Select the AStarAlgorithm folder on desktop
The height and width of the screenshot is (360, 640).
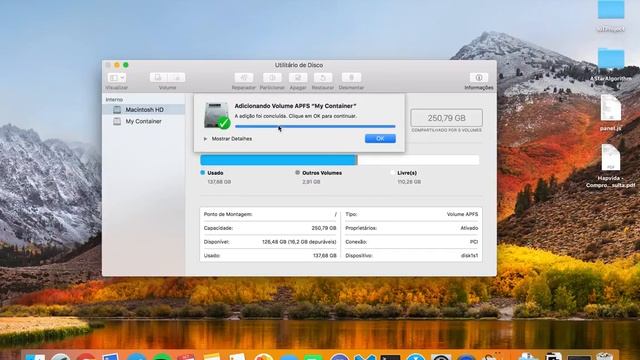click(x=611, y=65)
